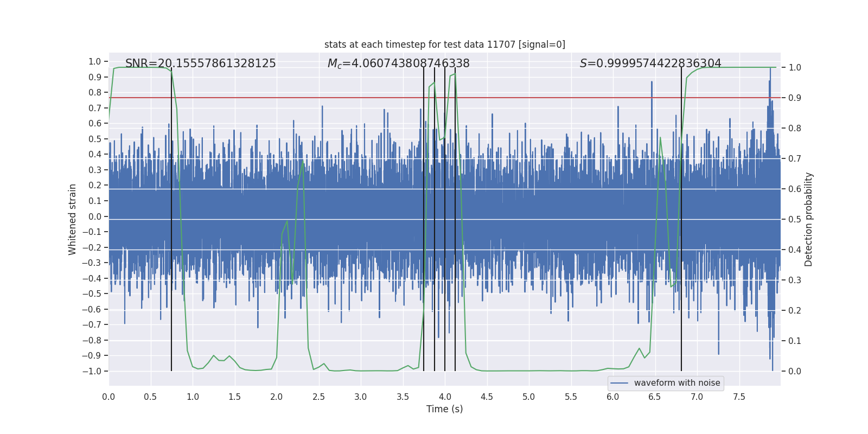Select Whitened strain tick label 0.8
The image size is (868, 434).
click(95, 93)
